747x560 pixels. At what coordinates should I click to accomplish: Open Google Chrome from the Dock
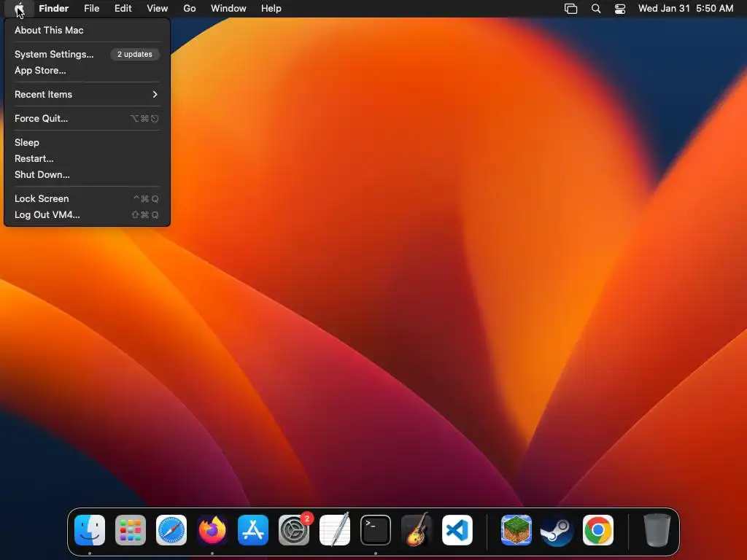(x=598, y=530)
